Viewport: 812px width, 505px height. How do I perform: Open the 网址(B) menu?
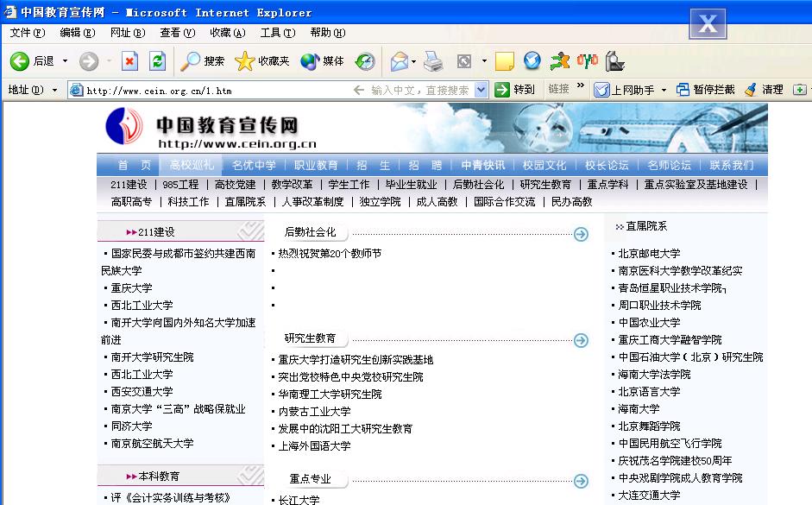coord(128,33)
